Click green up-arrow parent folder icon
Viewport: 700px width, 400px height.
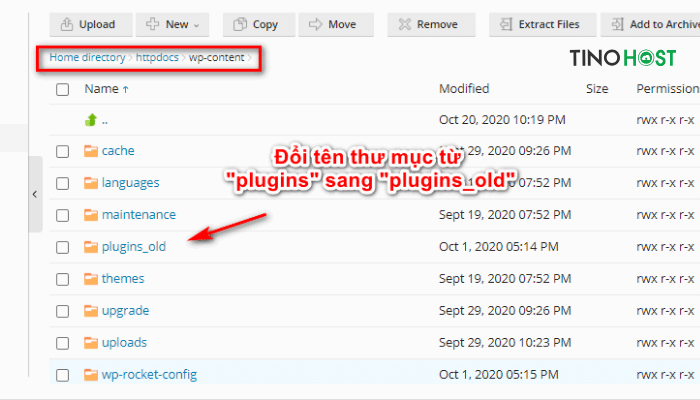point(91,120)
